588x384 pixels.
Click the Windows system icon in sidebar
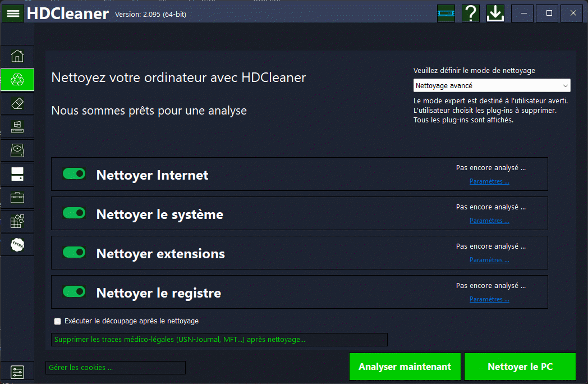click(x=17, y=127)
